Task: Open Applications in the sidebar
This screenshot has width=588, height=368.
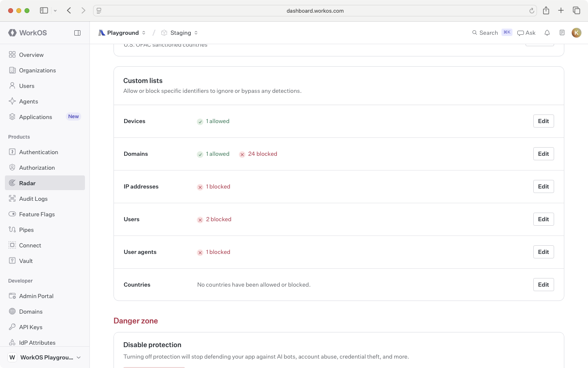Action: 45,117
